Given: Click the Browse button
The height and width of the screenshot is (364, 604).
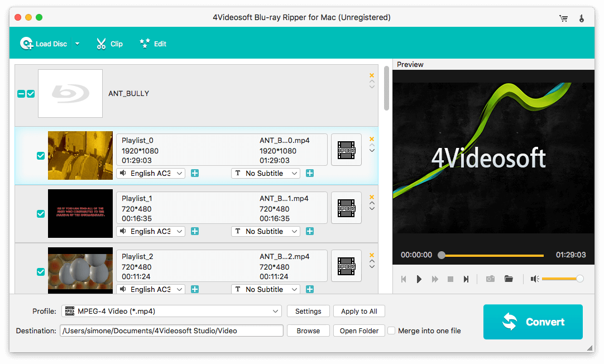Looking at the screenshot, I should [308, 331].
